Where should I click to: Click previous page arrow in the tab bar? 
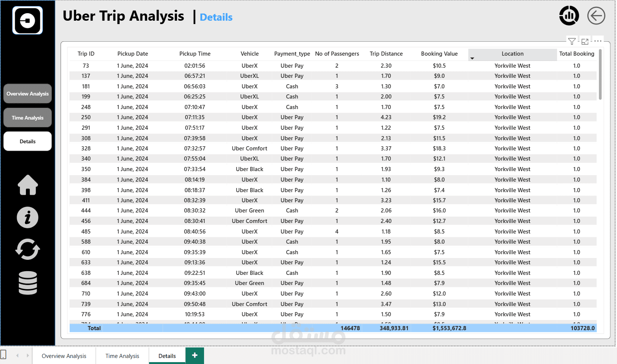[x=17, y=355]
